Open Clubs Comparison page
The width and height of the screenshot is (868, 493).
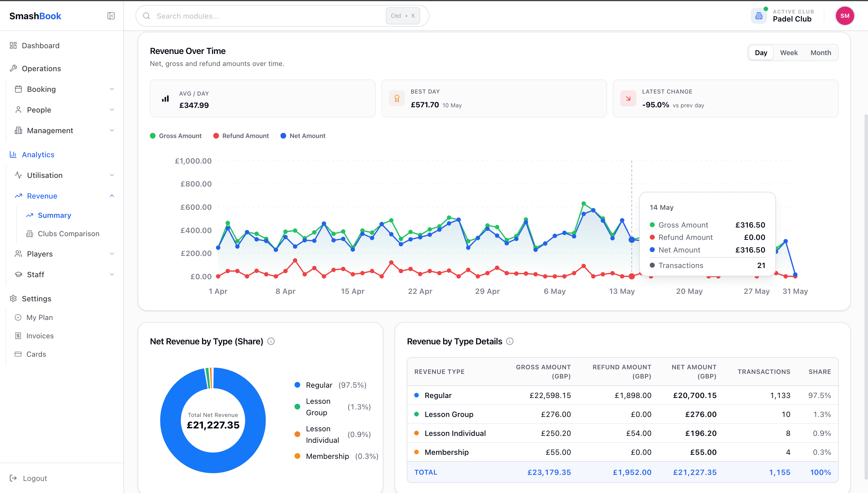click(x=68, y=234)
